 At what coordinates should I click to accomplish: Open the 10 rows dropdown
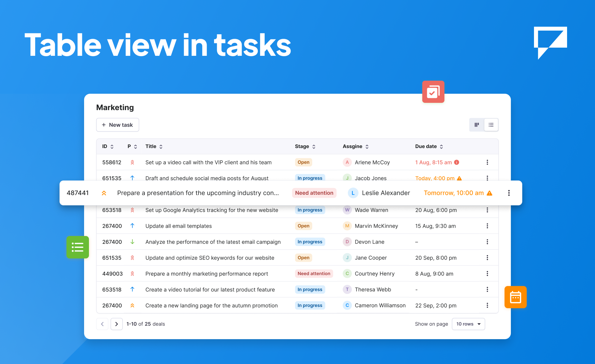pos(468,324)
